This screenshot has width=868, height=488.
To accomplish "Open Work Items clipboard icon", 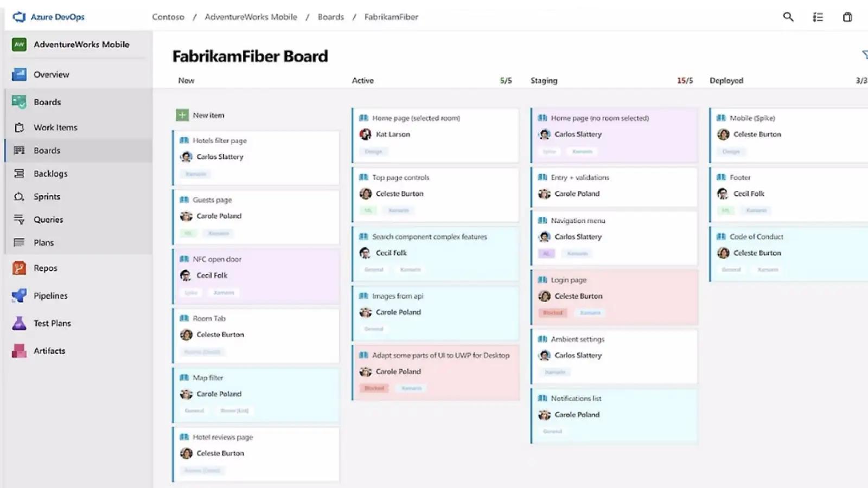I will (x=20, y=127).
